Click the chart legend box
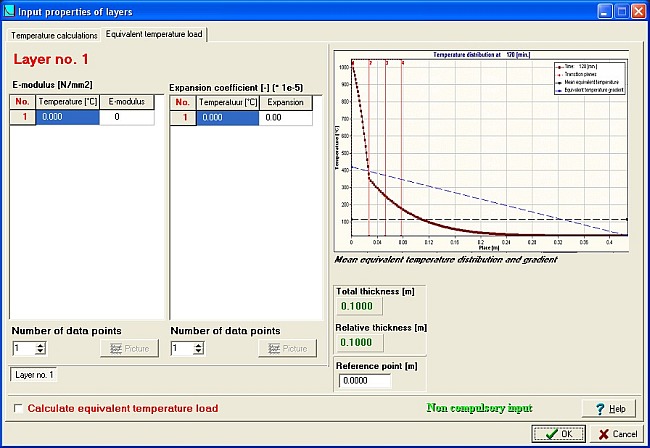Screen dimensions: 650x448 589,78
